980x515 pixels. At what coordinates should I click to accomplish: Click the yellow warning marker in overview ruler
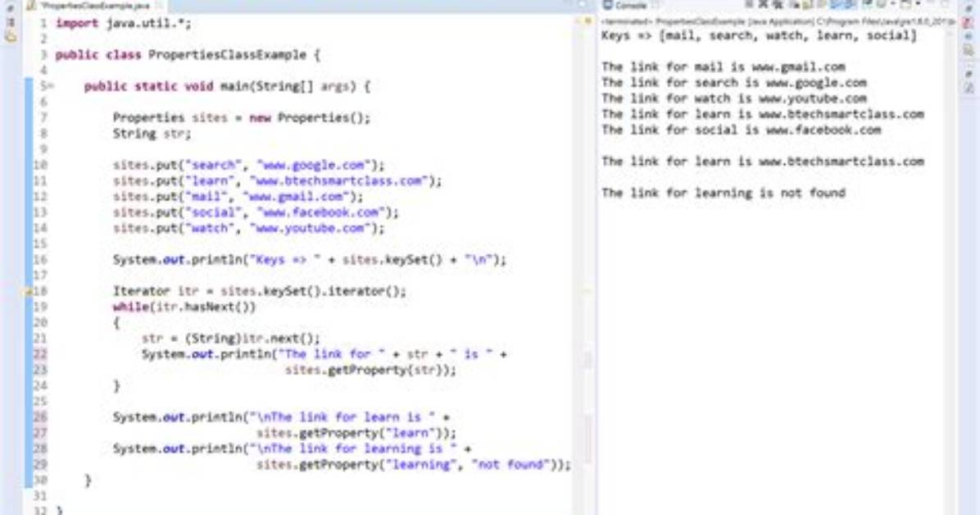(x=588, y=21)
